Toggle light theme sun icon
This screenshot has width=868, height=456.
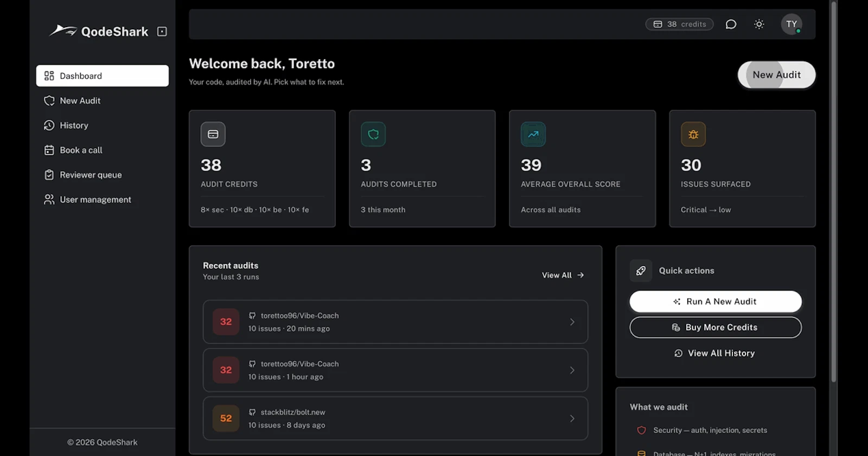tap(759, 24)
